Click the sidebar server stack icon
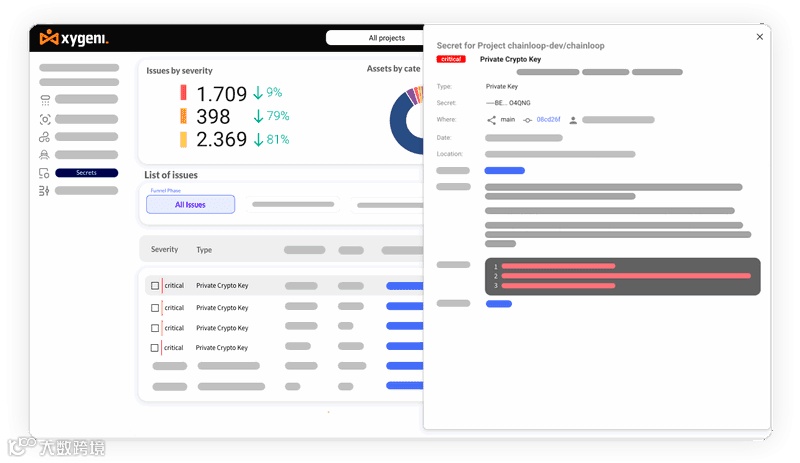 click(x=45, y=100)
